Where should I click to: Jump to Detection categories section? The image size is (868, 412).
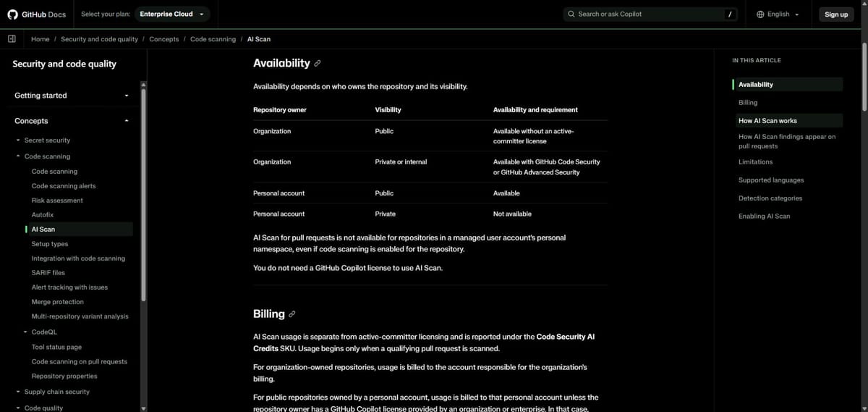coord(770,198)
